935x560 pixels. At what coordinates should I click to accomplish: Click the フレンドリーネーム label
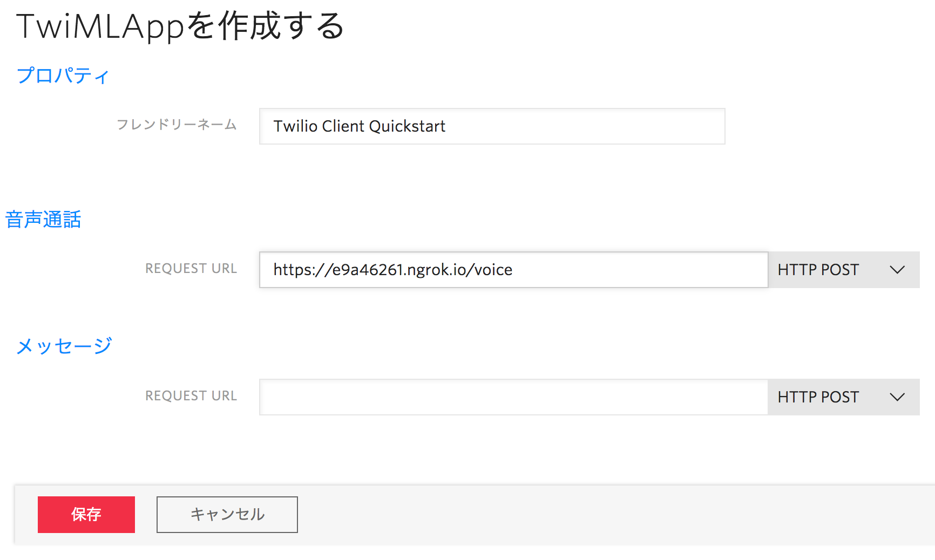click(x=177, y=125)
